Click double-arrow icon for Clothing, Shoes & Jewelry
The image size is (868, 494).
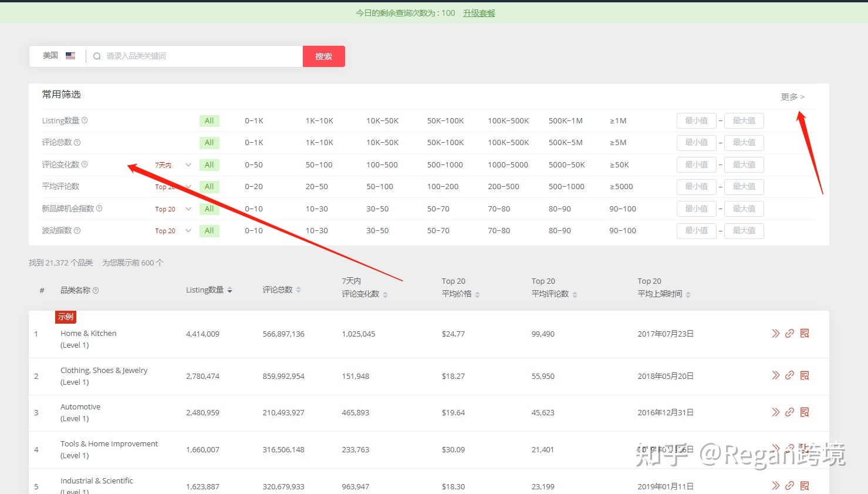click(775, 375)
